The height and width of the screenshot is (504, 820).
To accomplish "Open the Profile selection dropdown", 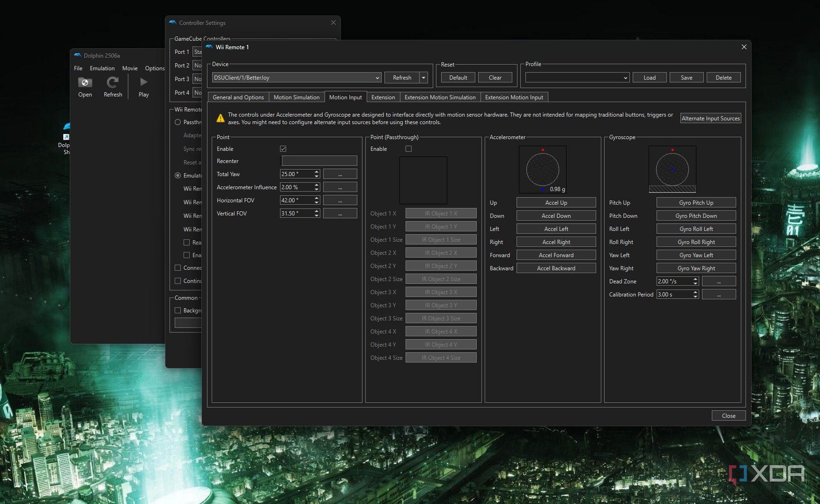I will [576, 78].
